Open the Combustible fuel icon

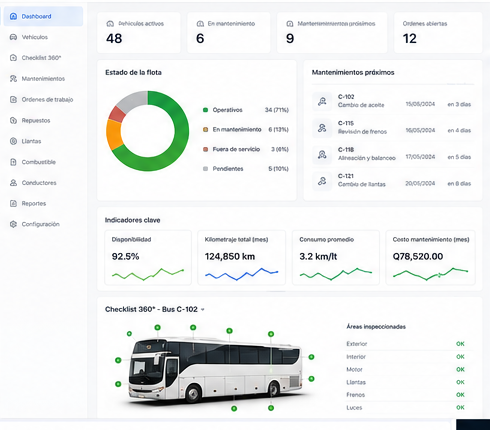[x=13, y=162]
